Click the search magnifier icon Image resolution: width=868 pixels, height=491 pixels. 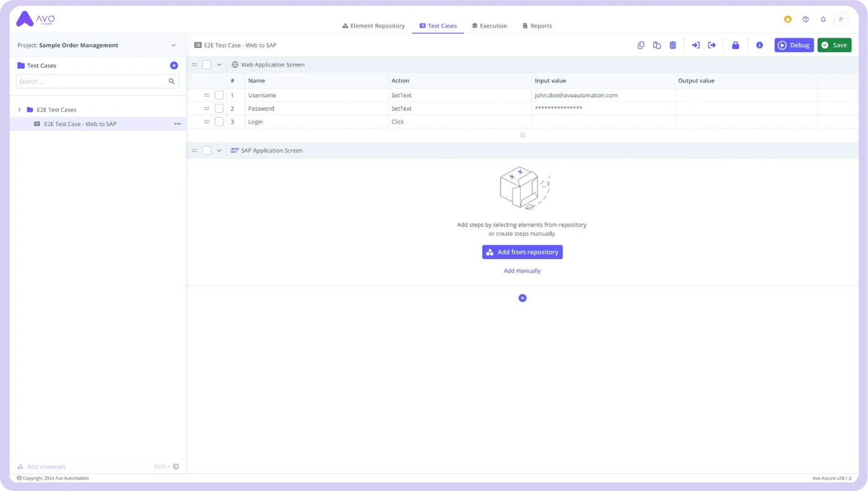[172, 81]
